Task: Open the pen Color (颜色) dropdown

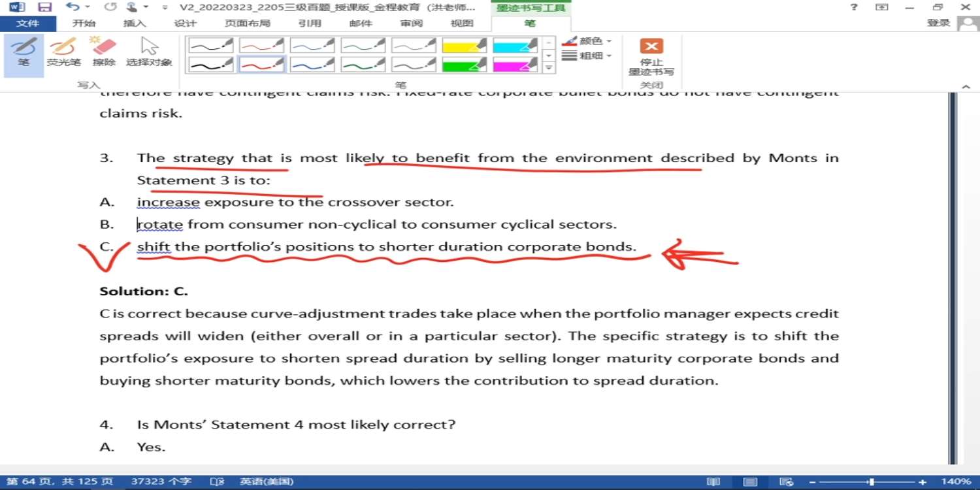Action: click(x=587, y=41)
